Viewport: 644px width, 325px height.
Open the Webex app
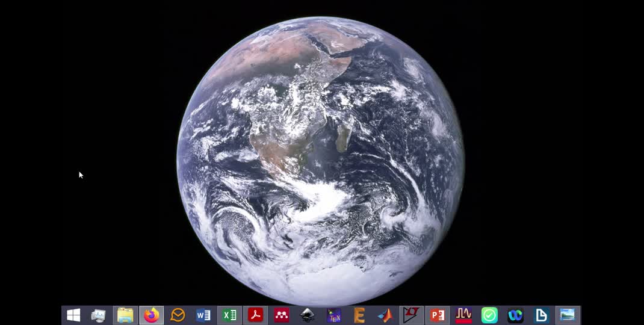pyautogui.click(x=515, y=315)
